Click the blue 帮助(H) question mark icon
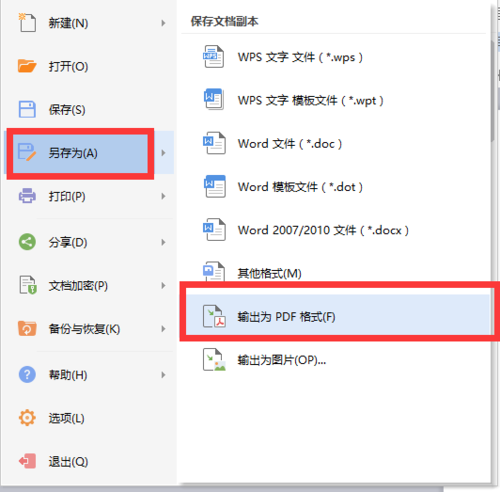The image size is (500, 492). [27, 374]
